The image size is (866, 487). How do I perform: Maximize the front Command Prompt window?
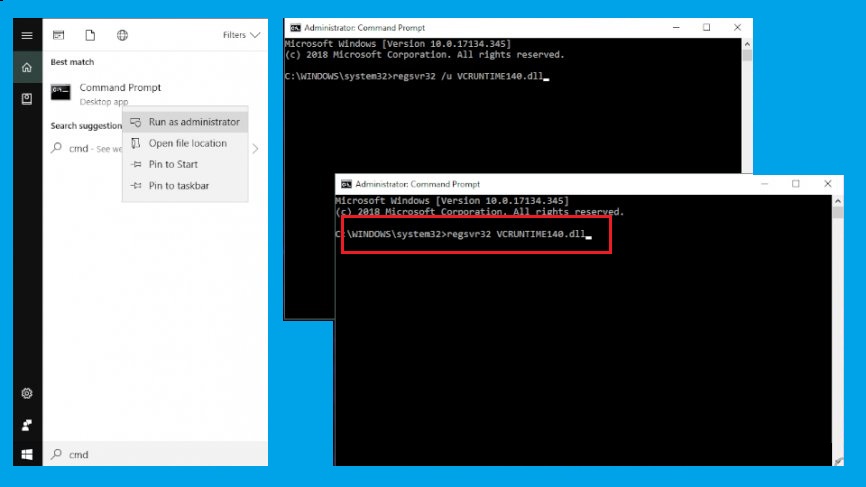796,184
